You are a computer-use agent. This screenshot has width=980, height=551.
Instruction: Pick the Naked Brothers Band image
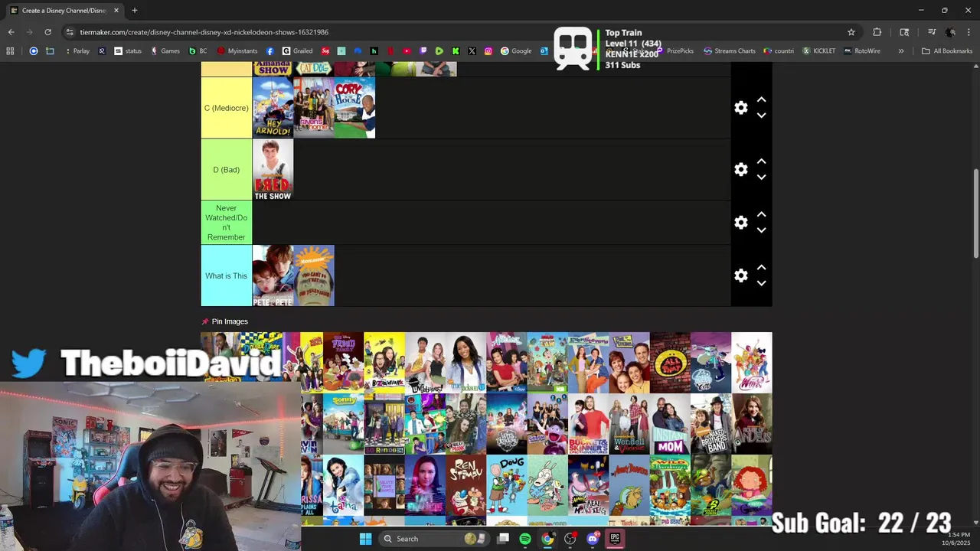(x=710, y=424)
